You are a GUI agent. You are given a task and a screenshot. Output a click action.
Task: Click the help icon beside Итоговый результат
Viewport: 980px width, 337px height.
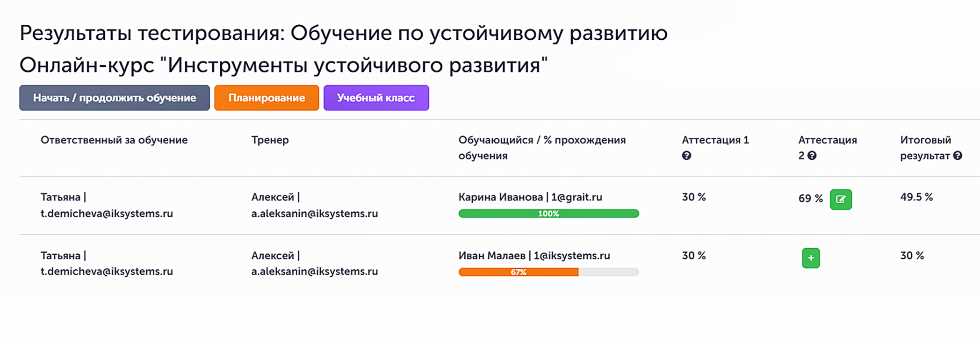point(958,156)
